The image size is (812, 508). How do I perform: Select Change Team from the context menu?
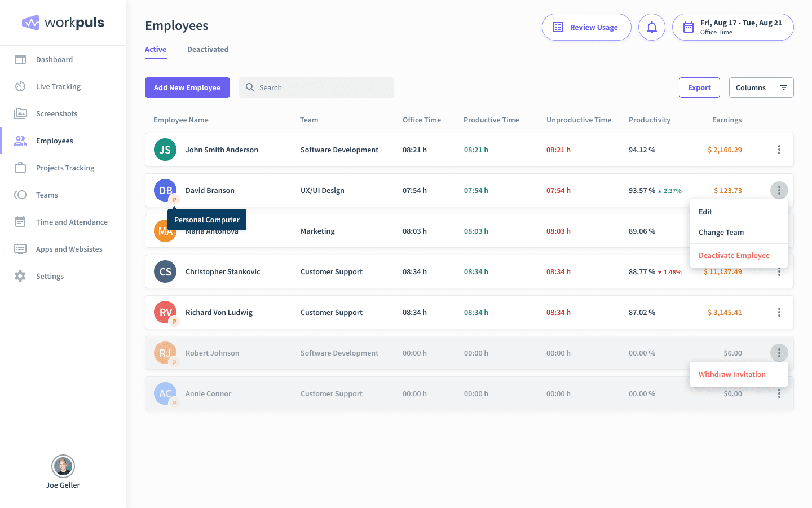(721, 232)
